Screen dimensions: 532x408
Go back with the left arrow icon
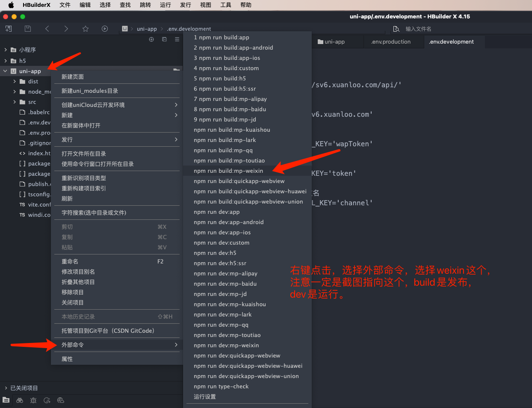click(47, 29)
